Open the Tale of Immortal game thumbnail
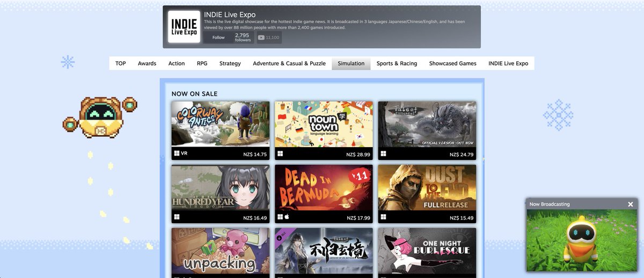Screen dimensions: 644x278 427,124
